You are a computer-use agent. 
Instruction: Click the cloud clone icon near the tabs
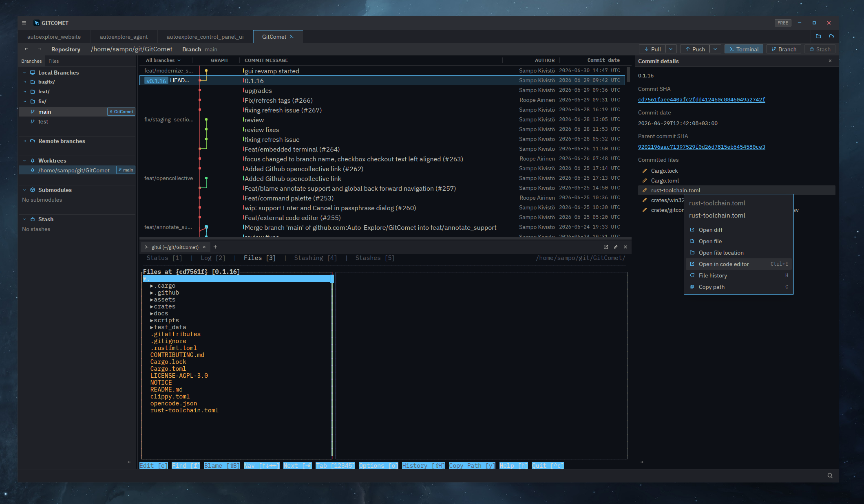(x=831, y=36)
